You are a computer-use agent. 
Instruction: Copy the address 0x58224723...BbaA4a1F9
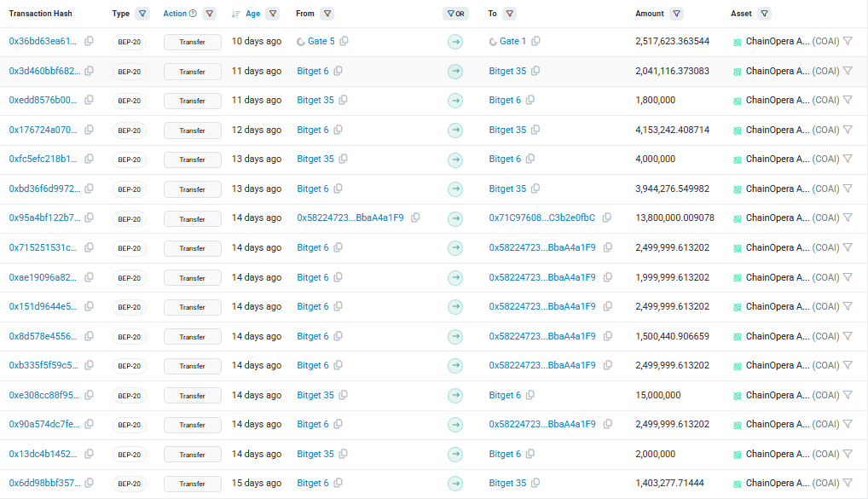coord(415,218)
